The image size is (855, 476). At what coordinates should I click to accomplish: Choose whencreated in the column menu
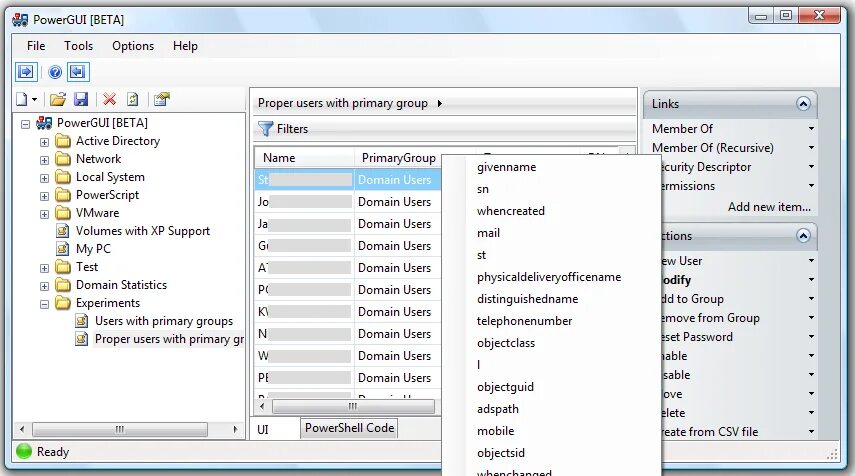510,210
